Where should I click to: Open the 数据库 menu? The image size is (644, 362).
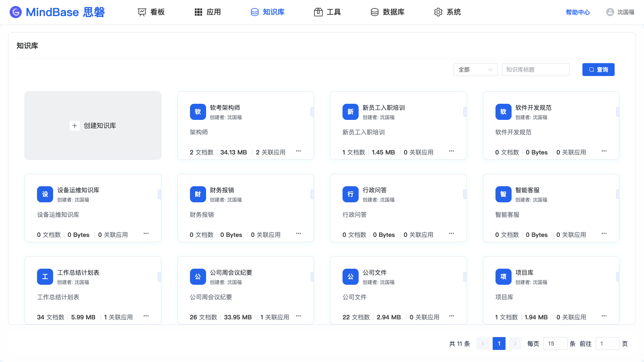388,12
